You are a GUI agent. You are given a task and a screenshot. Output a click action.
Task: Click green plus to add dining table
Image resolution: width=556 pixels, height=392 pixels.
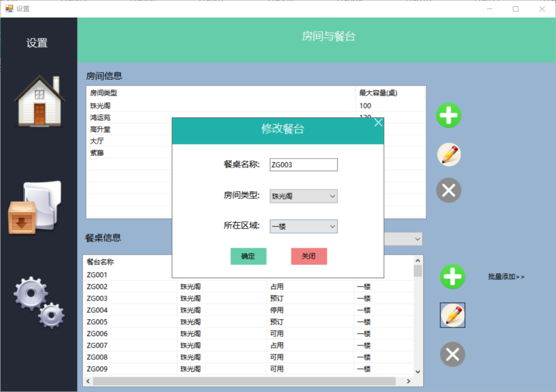point(452,277)
